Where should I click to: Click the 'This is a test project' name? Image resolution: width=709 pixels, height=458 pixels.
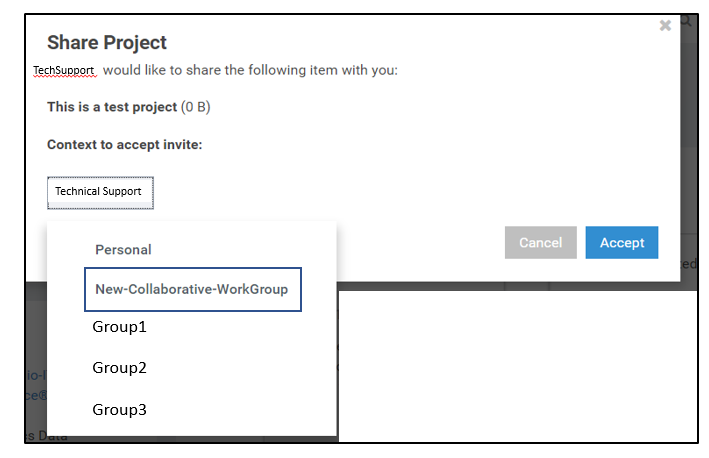coord(111,107)
